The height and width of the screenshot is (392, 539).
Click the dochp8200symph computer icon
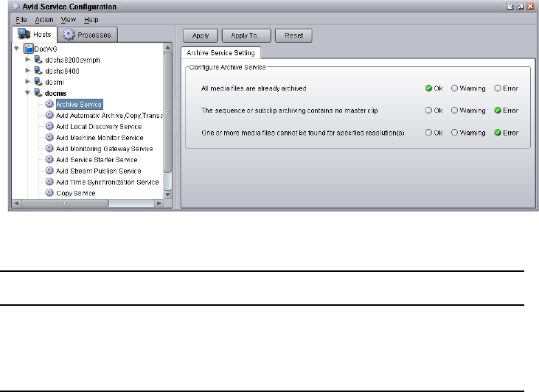(x=38, y=60)
